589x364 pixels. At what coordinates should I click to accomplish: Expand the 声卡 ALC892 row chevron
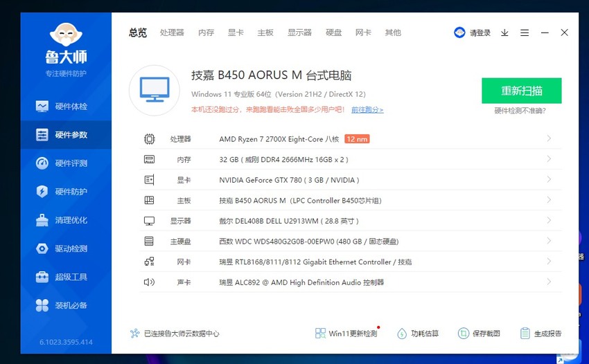coord(549,282)
